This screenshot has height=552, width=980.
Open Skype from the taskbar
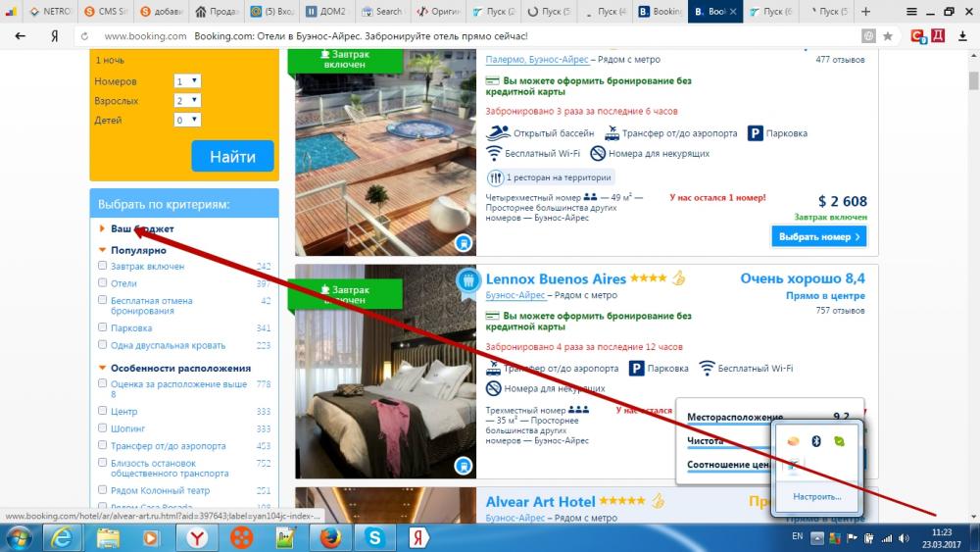[x=373, y=537]
